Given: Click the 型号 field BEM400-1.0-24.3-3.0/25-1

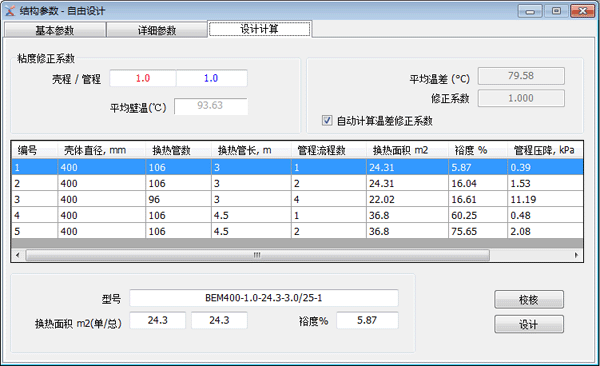Looking at the screenshot, I should click(x=264, y=298).
